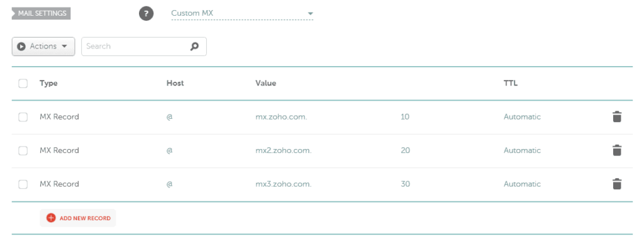Click the Type column header

[48, 84]
